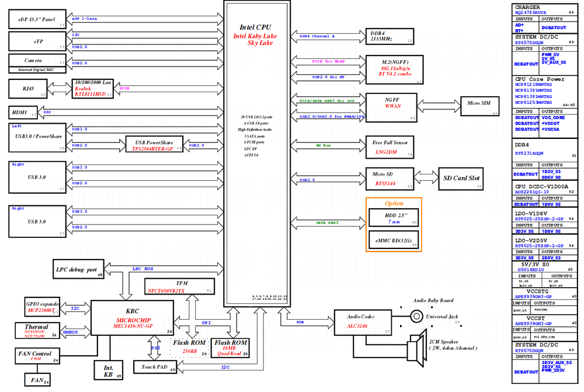Screen dimensions: 584x392
Task: Click the CHARGER BQ24786RUYR power block
Action: click(x=544, y=18)
